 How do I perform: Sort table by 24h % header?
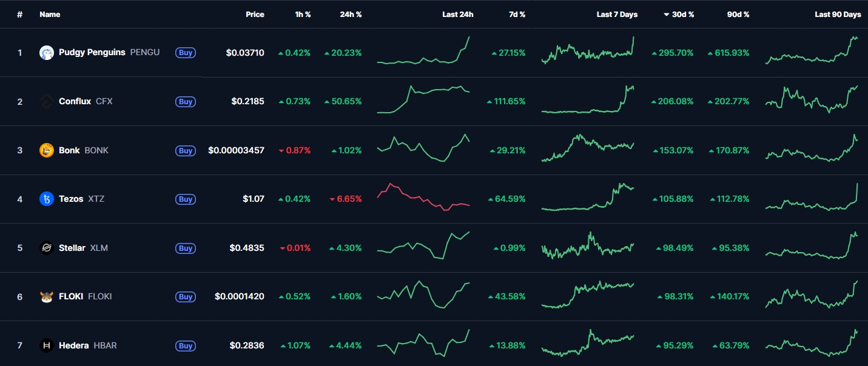click(351, 15)
